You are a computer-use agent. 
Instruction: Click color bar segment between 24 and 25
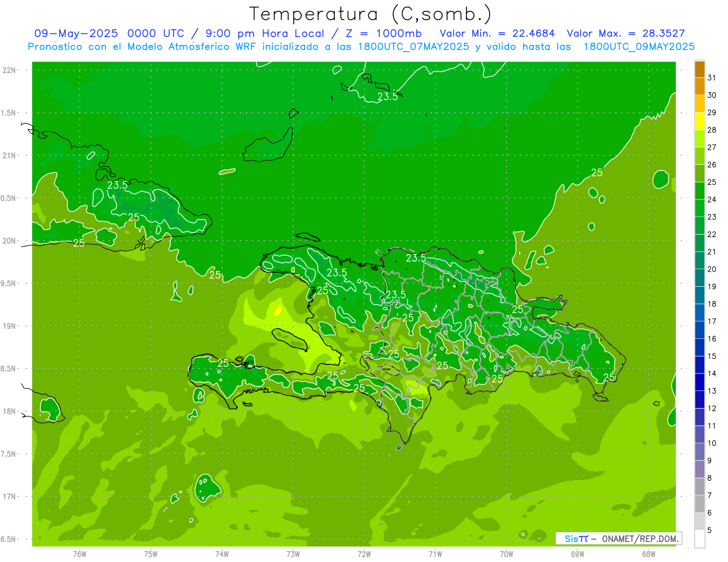(700, 191)
